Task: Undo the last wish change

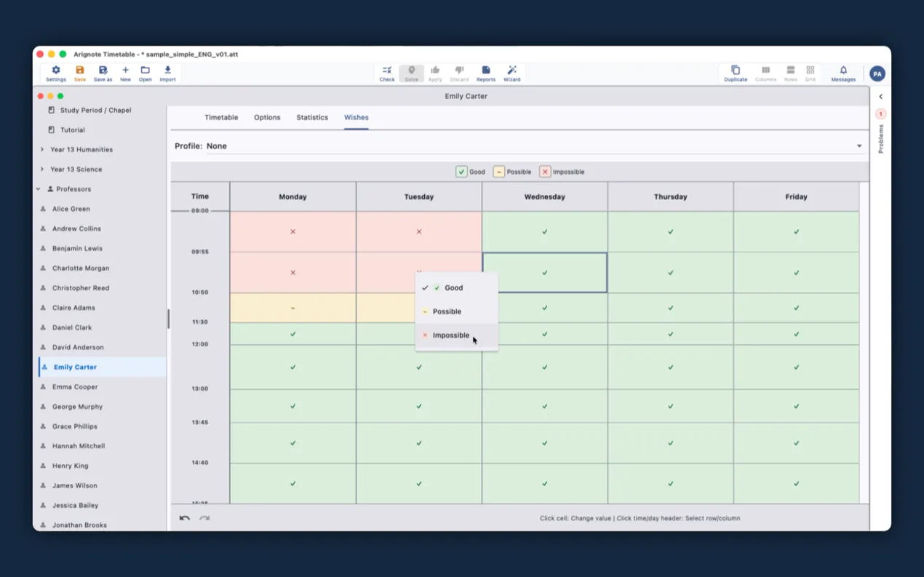Action: point(185,518)
